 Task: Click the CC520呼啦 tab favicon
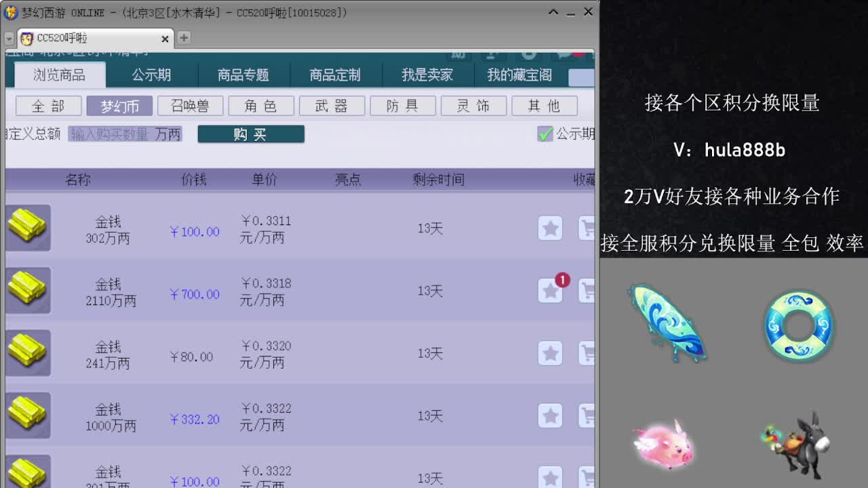[26, 39]
